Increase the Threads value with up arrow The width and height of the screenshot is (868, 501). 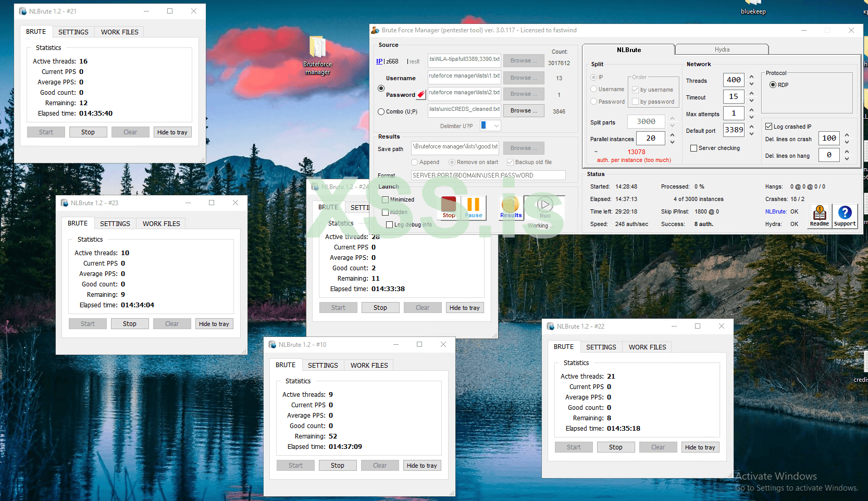pyautogui.click(x=751, y=77)
